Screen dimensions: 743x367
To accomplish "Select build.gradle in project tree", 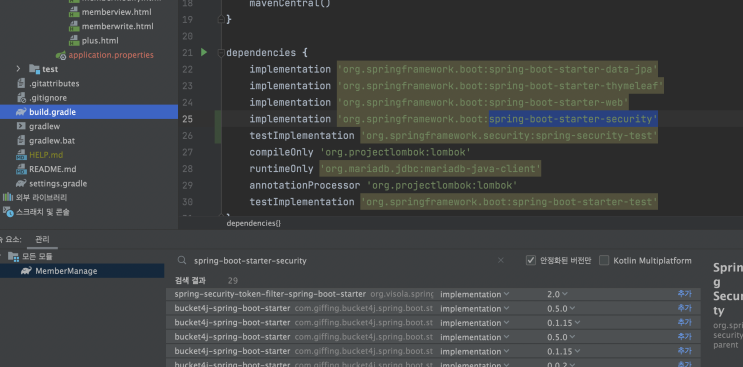I will click(52, 112).
